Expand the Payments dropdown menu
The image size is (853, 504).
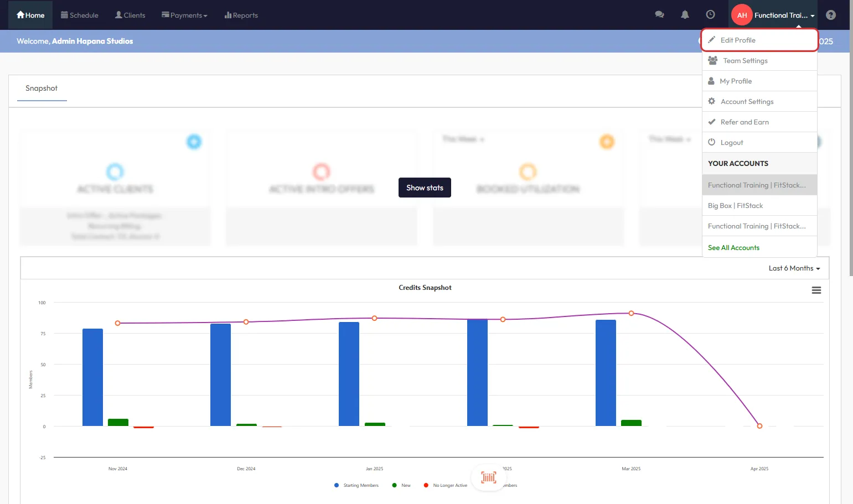[x=184, y=15]
